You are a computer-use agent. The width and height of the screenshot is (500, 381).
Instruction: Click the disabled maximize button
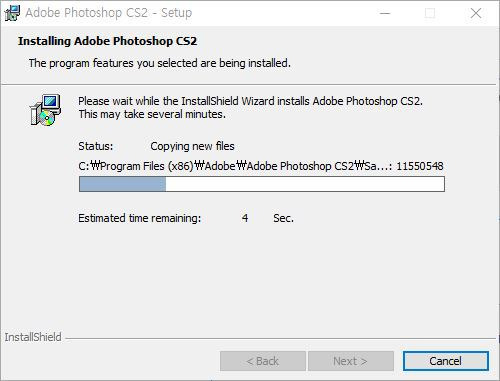430,13
